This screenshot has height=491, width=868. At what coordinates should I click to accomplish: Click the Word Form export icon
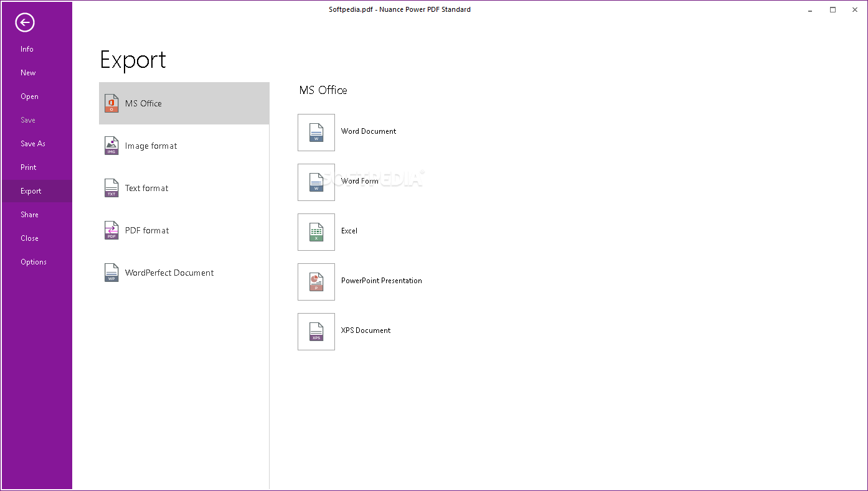click(316, 182)
